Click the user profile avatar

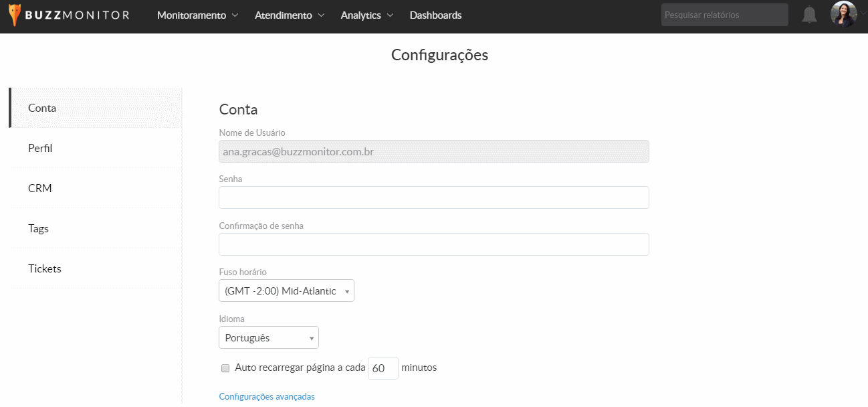[843, 14]
